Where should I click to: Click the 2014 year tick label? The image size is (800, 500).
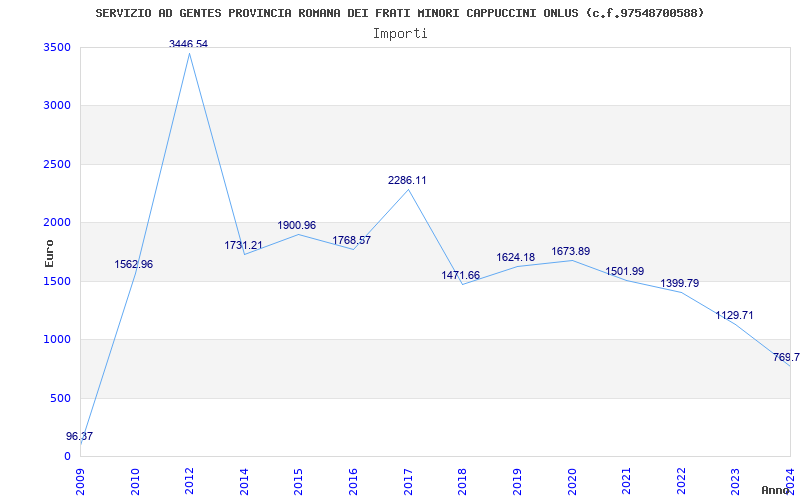coord(244,482)
